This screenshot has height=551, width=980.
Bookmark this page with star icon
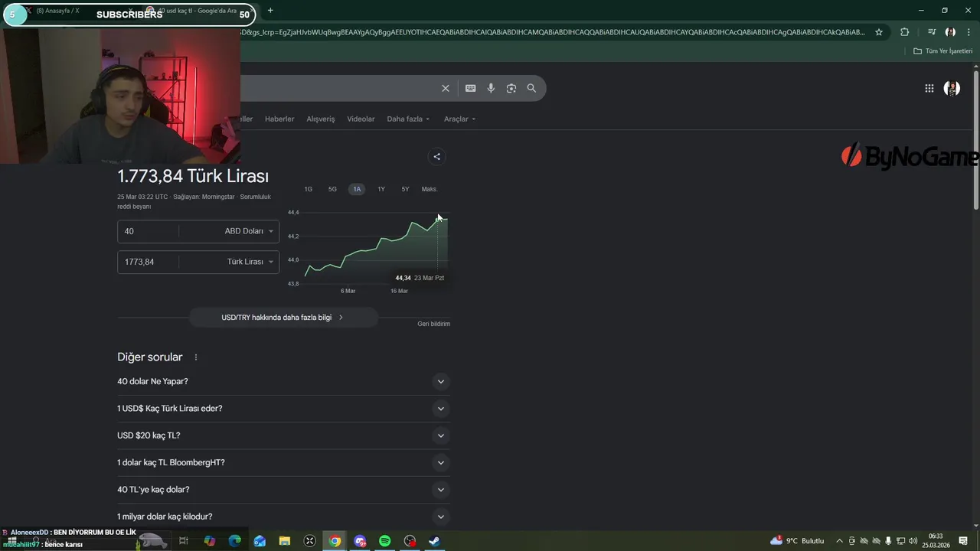coord(879,32)
